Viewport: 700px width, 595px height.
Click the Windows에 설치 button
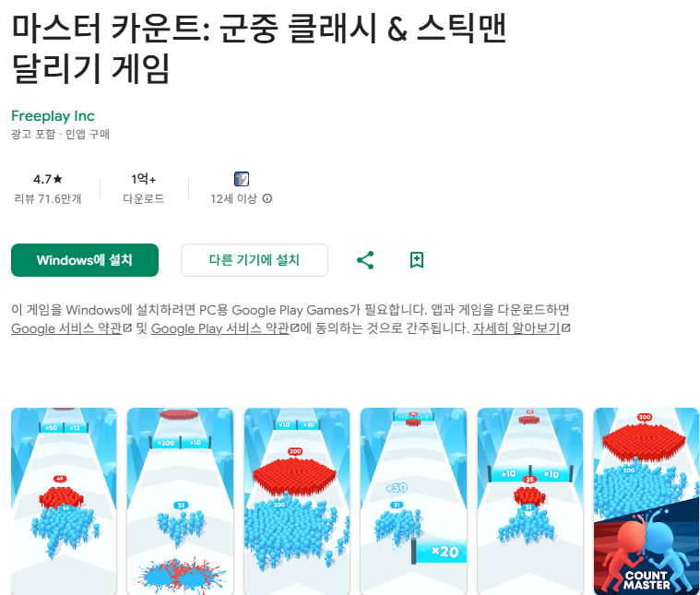pos(85,260)
